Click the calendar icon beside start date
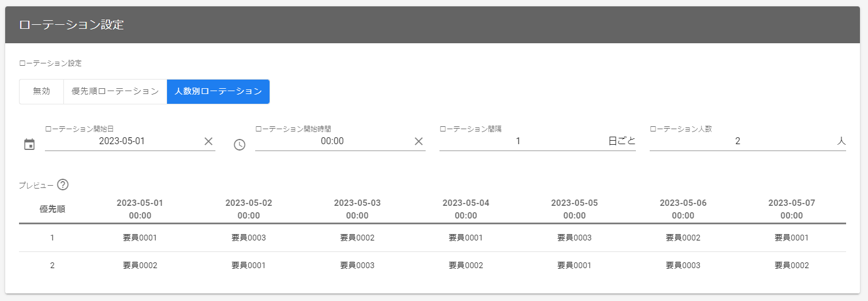Image resolution: width=868 pixels, height=301 pixels. click(x=29, y=145)
